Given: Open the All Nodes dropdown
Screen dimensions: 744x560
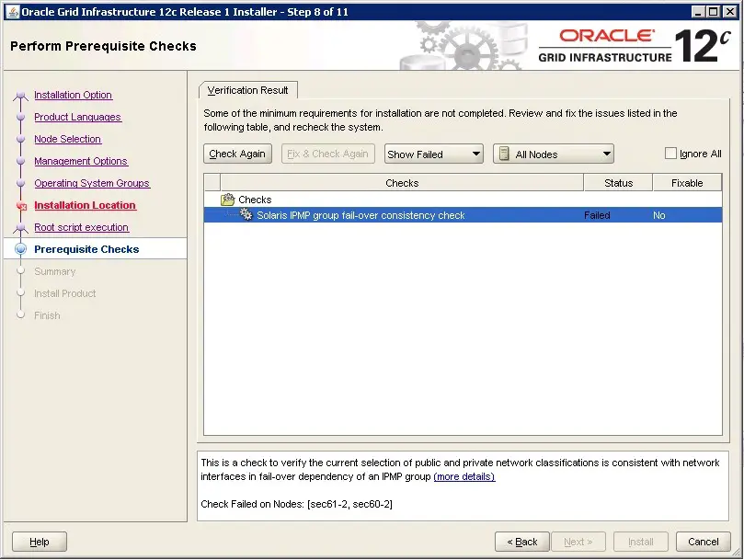Looking at the screenshot, I should click(554, 154).
